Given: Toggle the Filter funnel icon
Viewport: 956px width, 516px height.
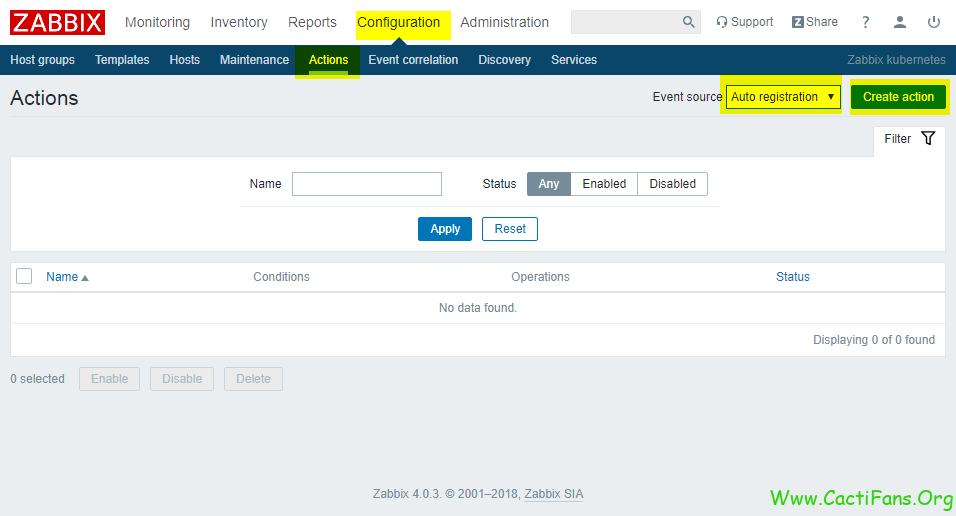Looking at the screenshot, I should point(928,138).
